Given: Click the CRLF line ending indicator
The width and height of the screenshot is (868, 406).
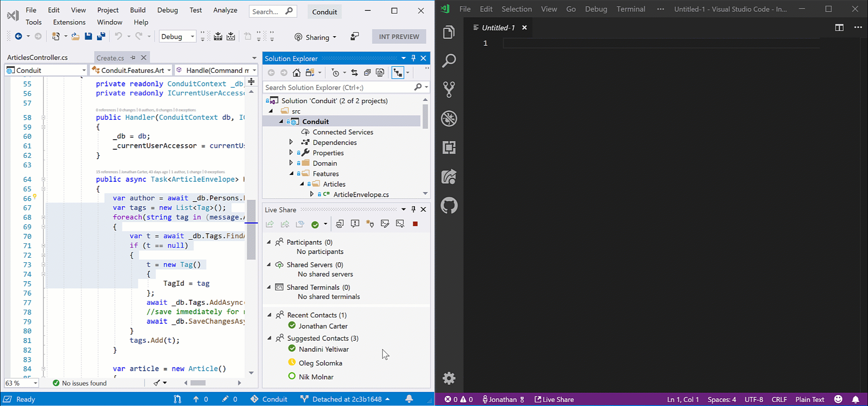Looking at the screenshot, I should coord(779,399).
